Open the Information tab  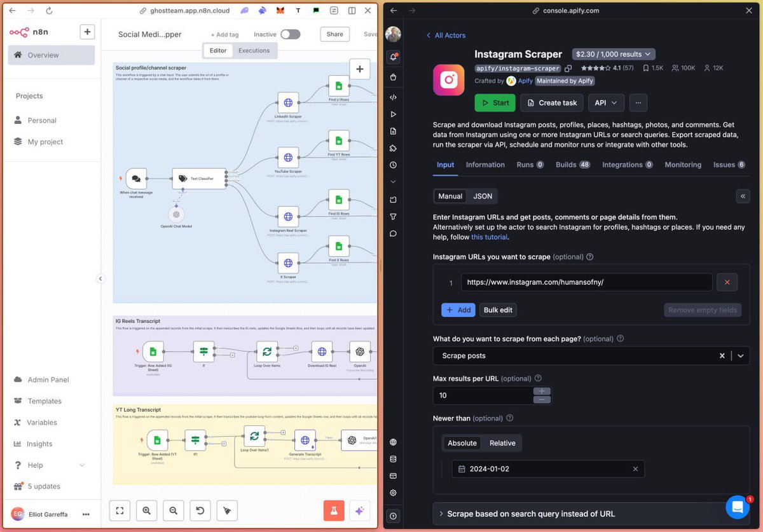pyautogui.click(x=485, y=165)
